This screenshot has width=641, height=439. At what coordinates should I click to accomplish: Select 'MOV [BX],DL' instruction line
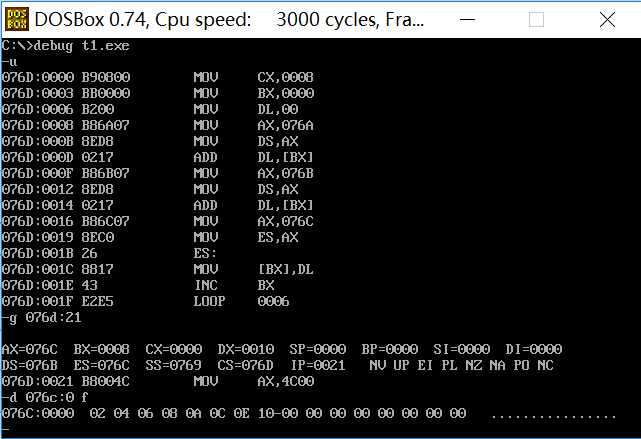pyautogui.click(x=158, y=269)
